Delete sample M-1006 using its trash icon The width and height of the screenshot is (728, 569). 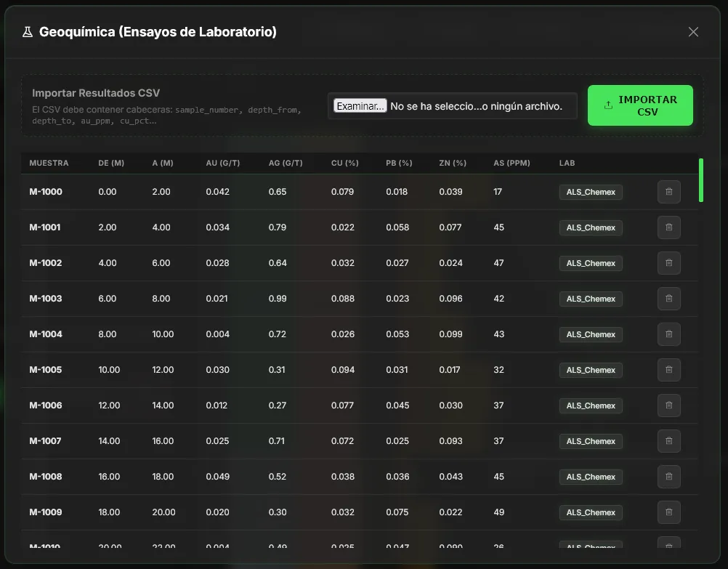[669, 405]
